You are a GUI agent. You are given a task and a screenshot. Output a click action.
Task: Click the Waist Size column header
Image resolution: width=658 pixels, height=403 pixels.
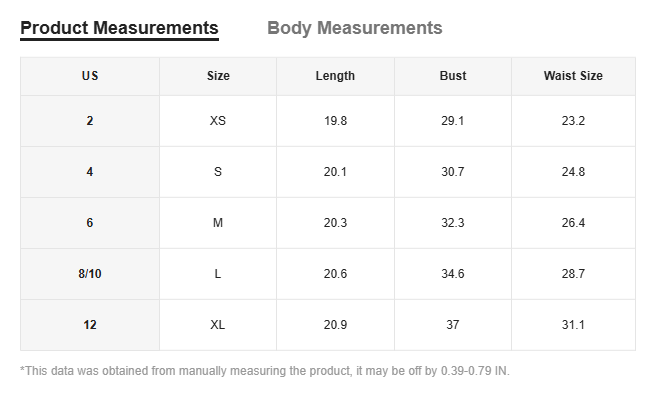click(x=573, y=76)
